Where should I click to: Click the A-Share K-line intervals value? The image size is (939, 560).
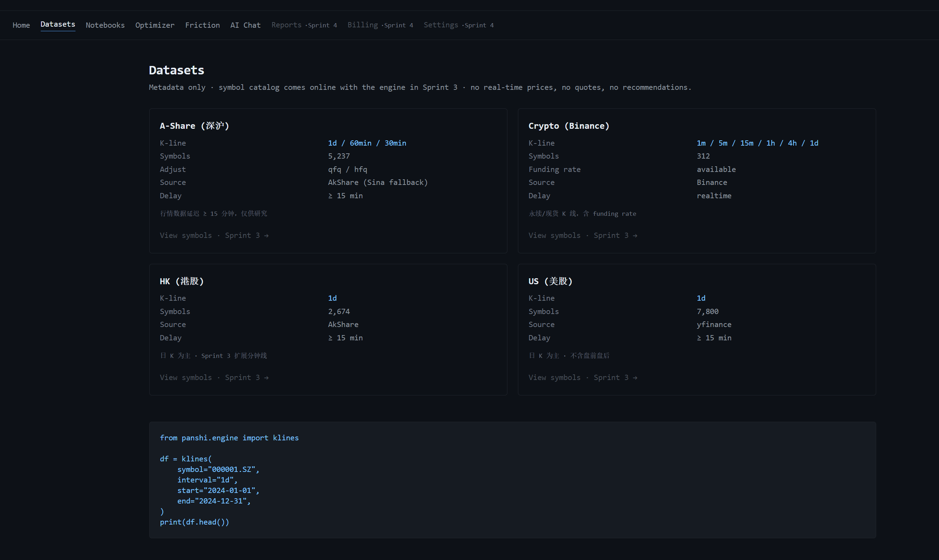click(x=367, y=143)
